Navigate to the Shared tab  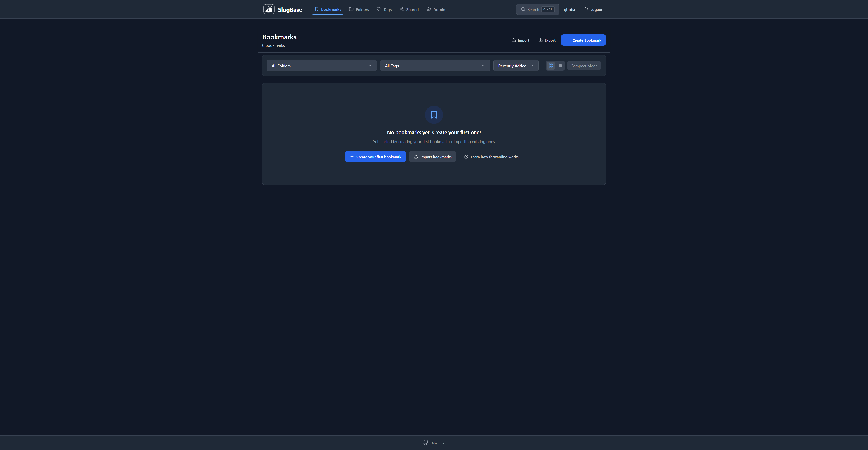pos(409,9)
